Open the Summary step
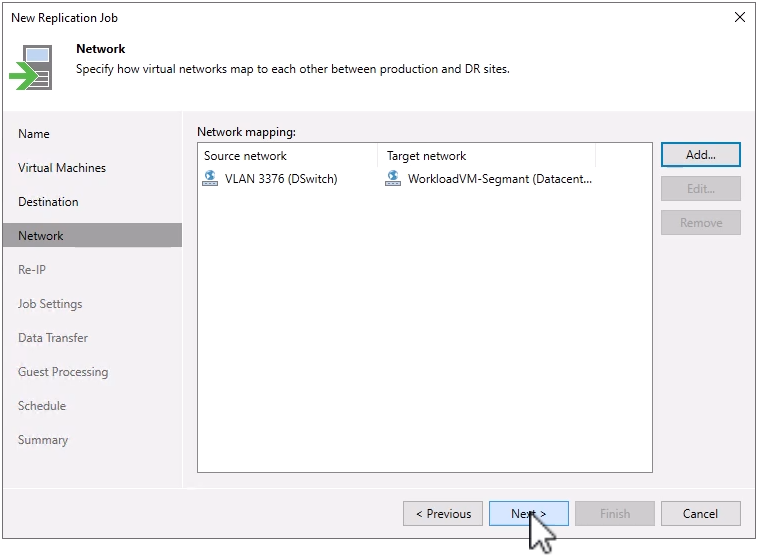Image resolution: width=758 pixels, height=560 pixels. (x=43, y=440)
